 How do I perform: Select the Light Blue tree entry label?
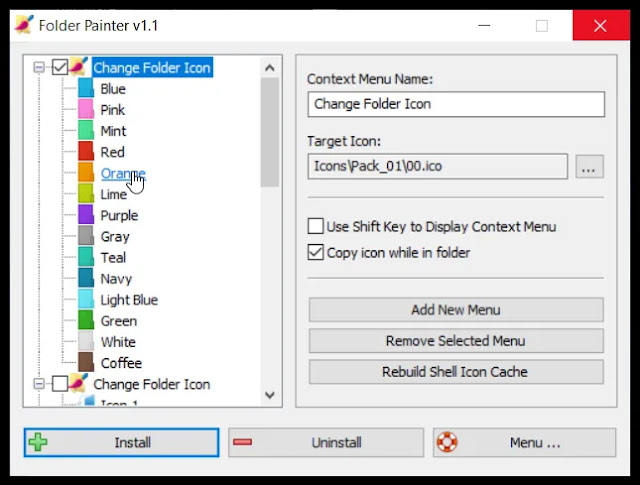[129, 300]
